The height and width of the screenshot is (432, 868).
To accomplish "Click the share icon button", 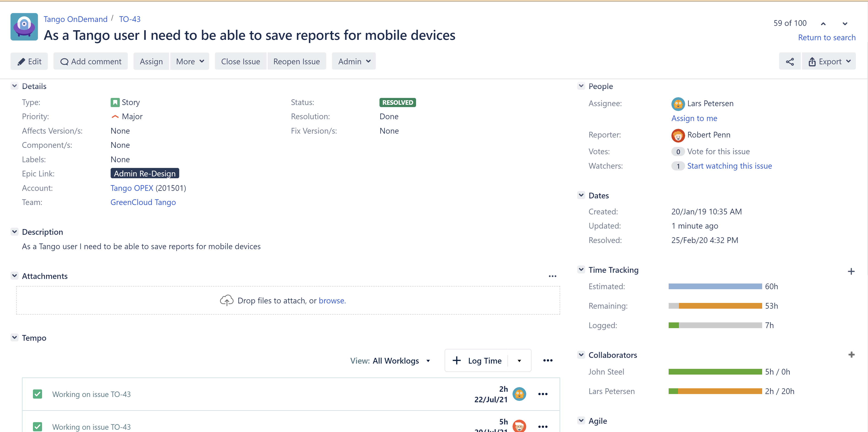I will pyautogui.click(x=790, y=61).
